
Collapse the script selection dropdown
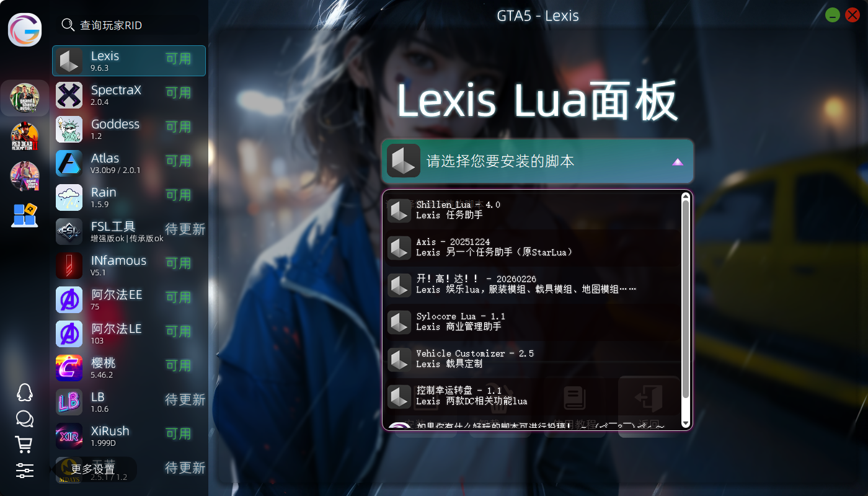tap(537, 161)
